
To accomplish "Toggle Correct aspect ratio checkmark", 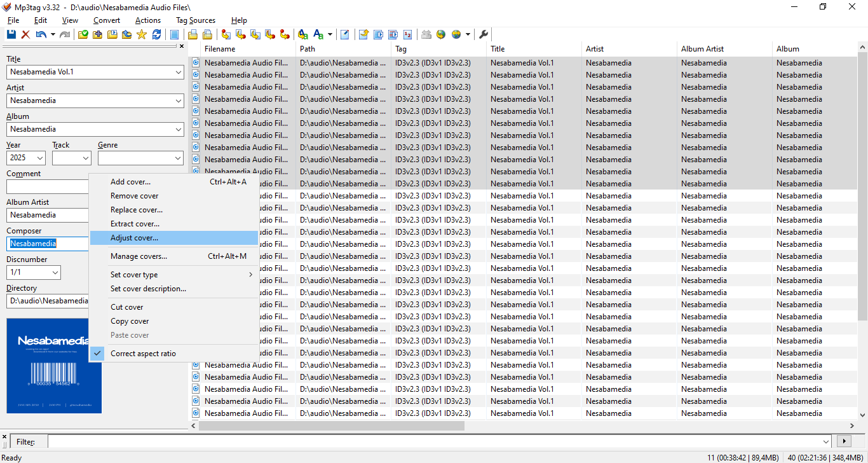I will click(x=98, y=354).
